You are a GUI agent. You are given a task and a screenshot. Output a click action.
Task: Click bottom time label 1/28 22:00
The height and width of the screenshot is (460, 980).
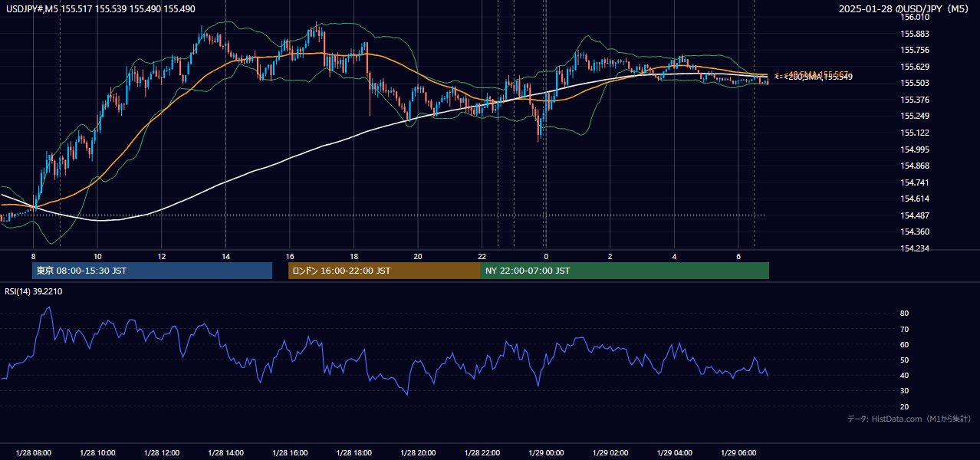tap(482, 453)
